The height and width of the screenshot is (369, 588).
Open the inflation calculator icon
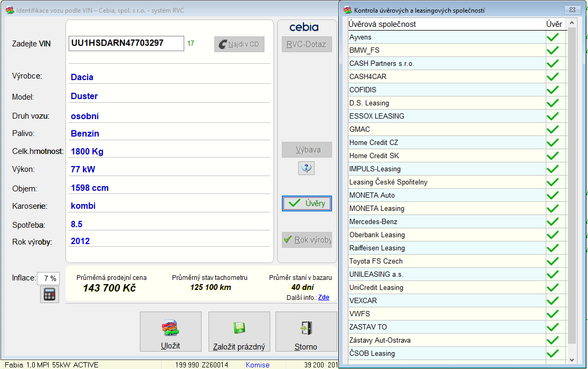pyautogui.click(x=50, y=295)
